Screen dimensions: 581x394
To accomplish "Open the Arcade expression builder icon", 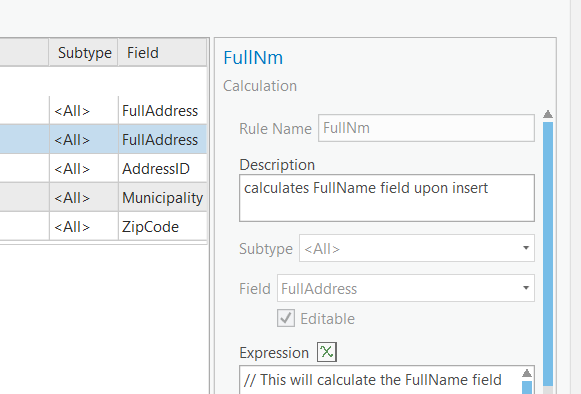I will (x=327, y=352).
